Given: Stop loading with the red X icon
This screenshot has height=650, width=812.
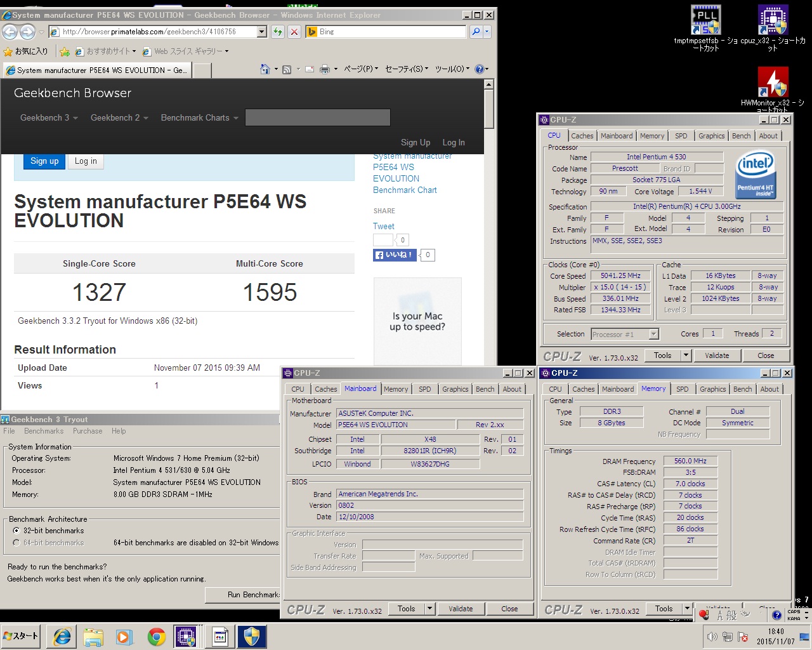Looking at the screenshot, I should [x=294, y=31].
